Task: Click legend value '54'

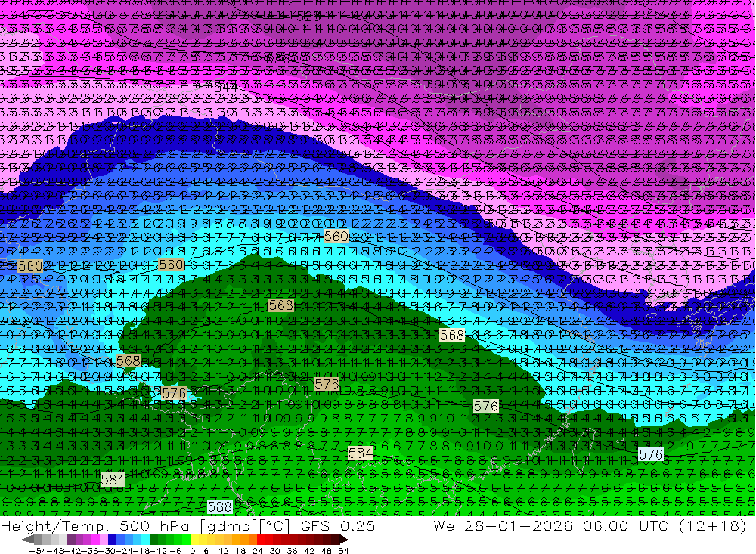Action: 343,551
